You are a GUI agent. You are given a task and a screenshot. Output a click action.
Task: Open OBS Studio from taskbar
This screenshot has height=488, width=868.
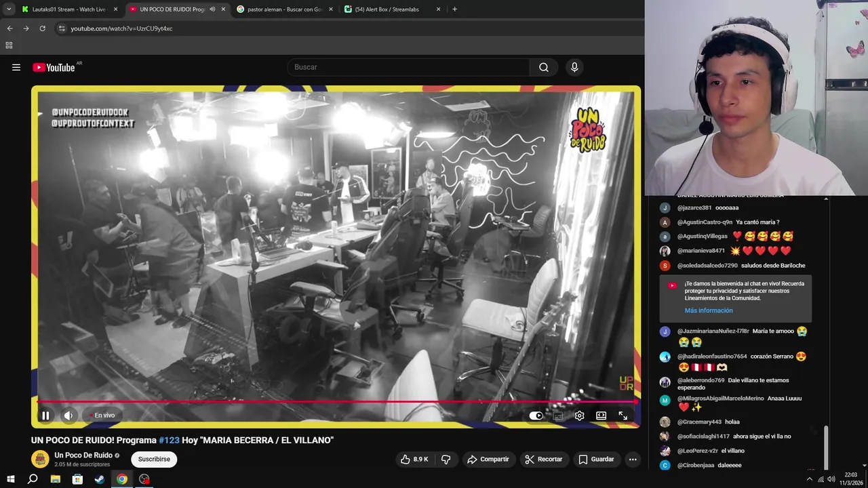tap(144, 479)
